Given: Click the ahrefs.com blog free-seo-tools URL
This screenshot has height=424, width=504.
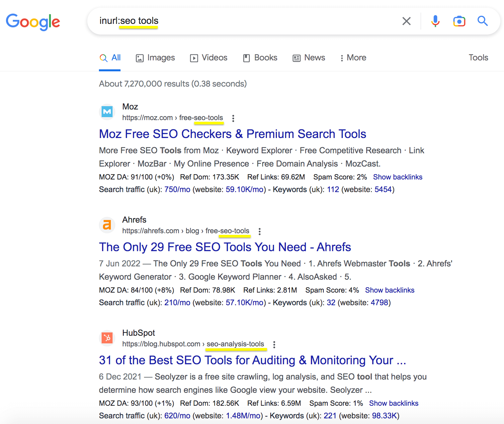Looking at the screenshot, I should (186, 231).
